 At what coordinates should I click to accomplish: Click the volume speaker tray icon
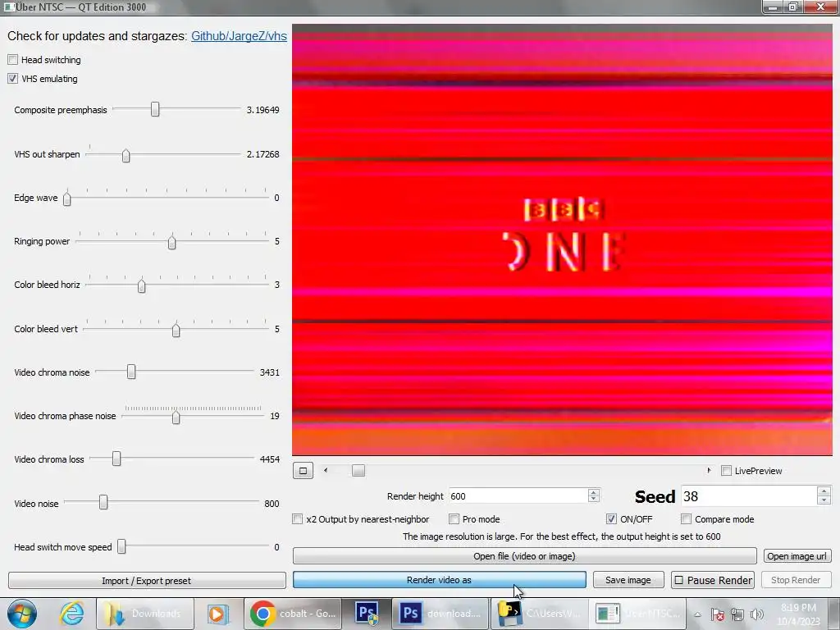(756, 614)
